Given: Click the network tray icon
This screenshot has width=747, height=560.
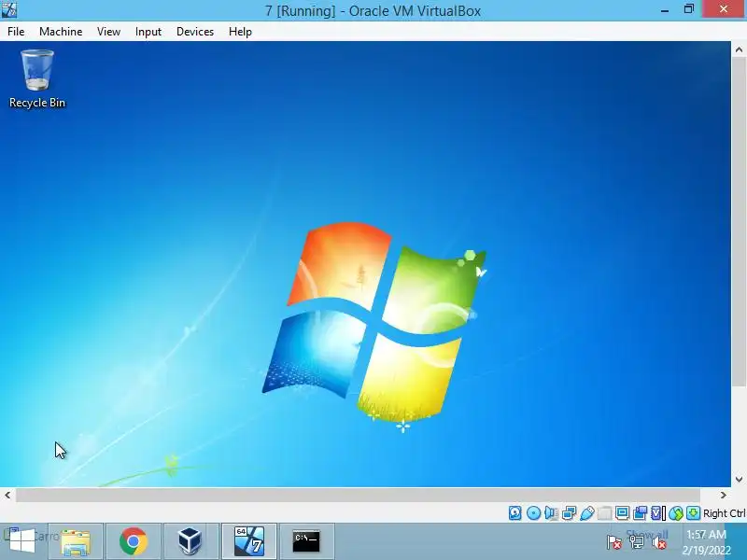Looking at the screenshot, I should [637, 542].
